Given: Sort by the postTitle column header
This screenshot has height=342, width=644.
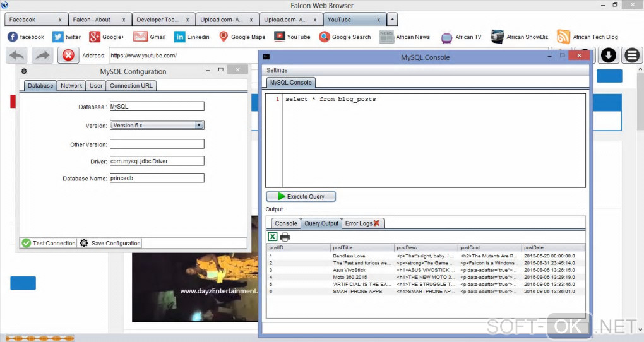Looking at the screenshot, I should pyautogui.click(x=362, y=247).
